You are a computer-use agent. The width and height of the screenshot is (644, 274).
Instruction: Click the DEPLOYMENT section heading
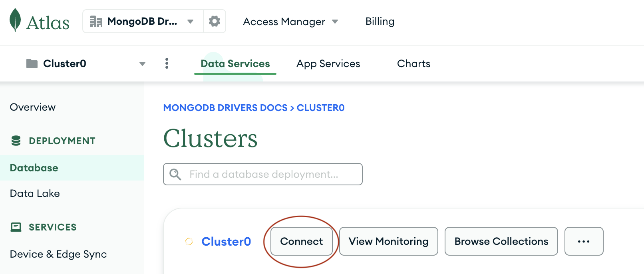[62, 141]
